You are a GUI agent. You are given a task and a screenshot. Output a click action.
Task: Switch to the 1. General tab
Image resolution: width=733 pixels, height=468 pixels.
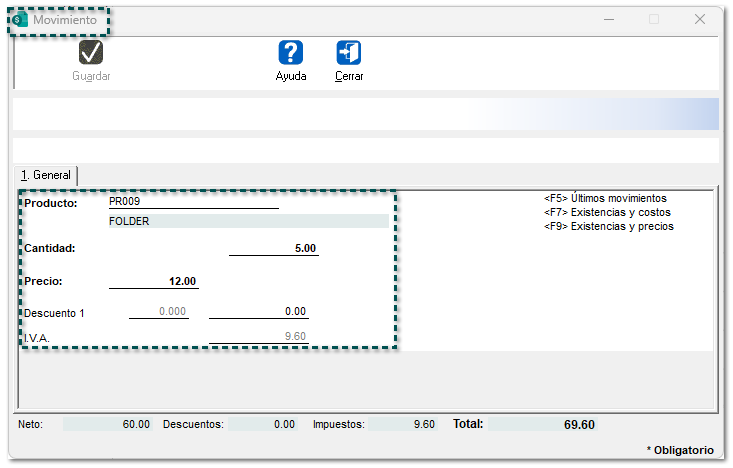(x=45, y=175)
